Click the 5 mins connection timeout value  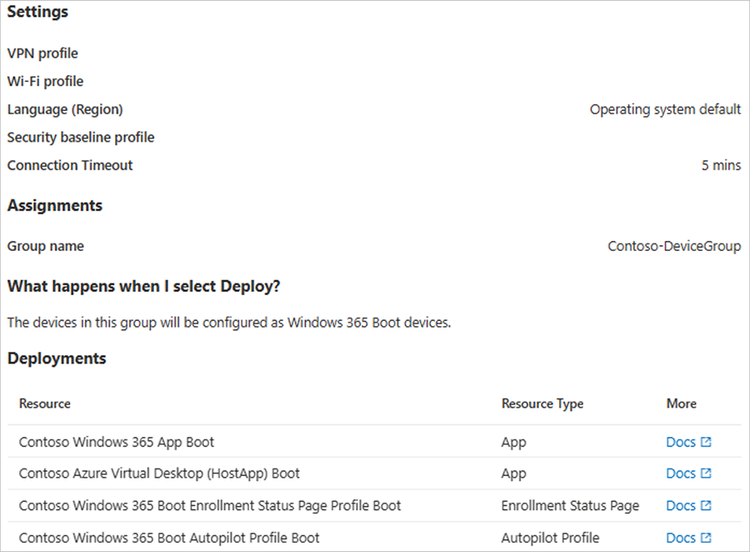[721, 166]
